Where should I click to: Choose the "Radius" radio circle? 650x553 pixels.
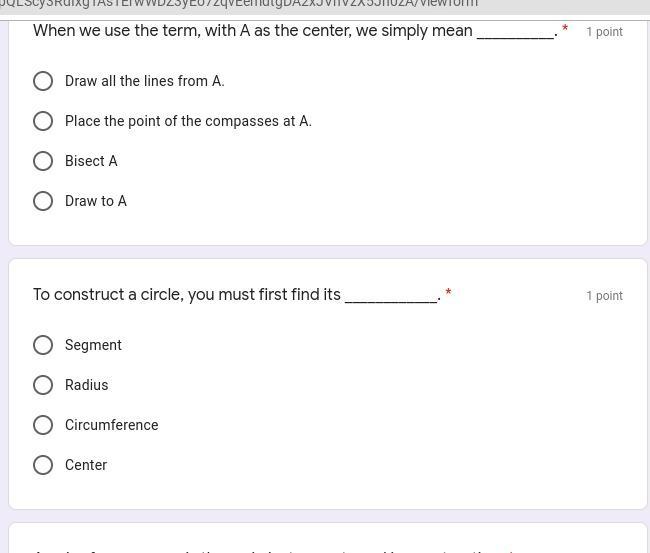(x=43, y=385)
